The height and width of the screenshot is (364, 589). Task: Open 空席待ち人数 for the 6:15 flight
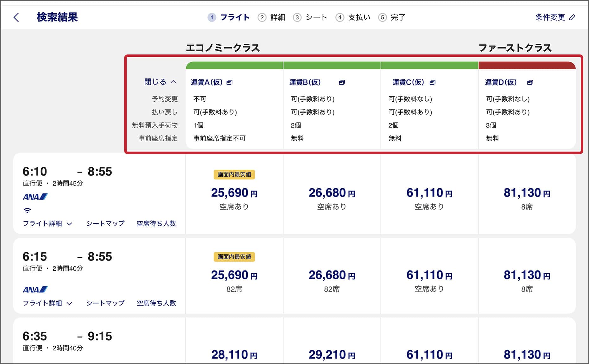coord(156,303)
